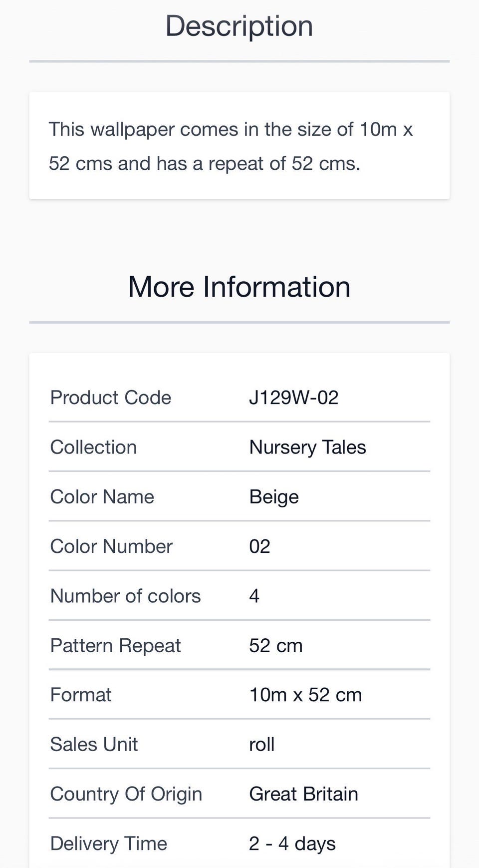Select the roll sales unit value
The image size is (479, 868).
tap(262, 744)
